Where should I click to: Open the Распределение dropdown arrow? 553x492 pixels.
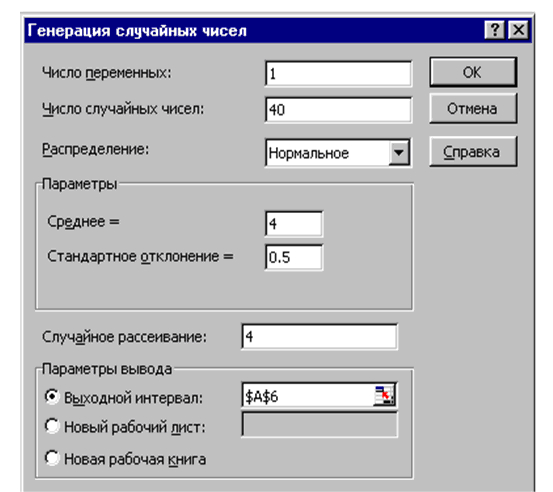(399, 153)
